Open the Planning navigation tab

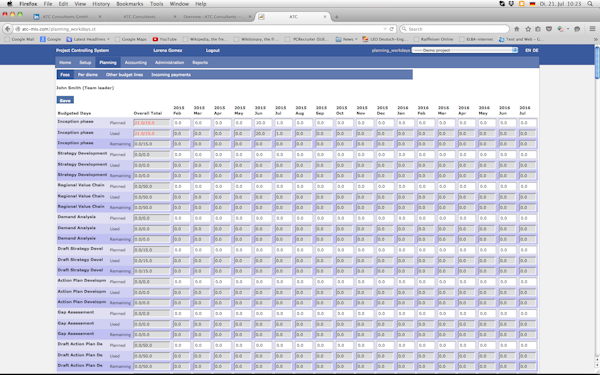click(x=108, y=62)
